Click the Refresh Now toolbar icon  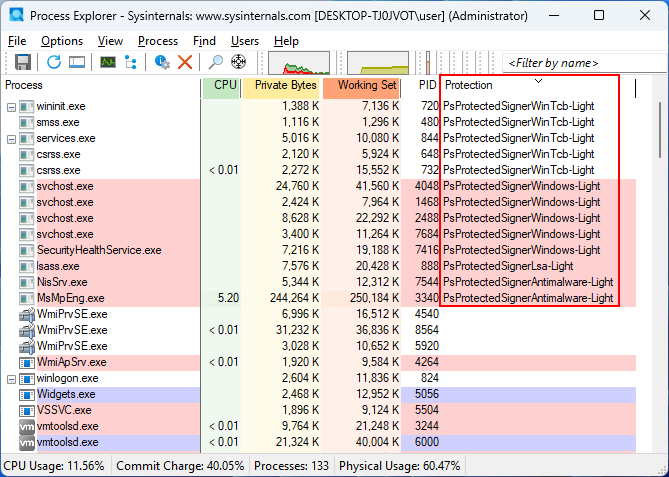pos(53,63)
